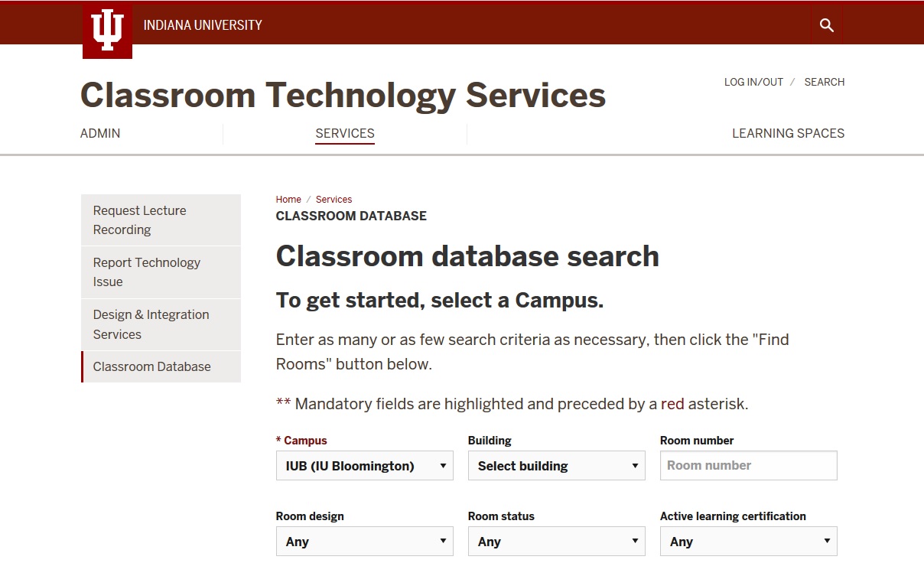
Task: Click the LOG IN/OUT link
Action: 753,82
